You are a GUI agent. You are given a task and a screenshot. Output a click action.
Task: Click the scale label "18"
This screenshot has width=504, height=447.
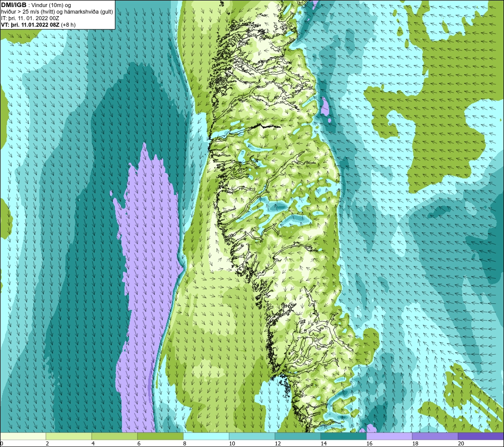point(415,443)
